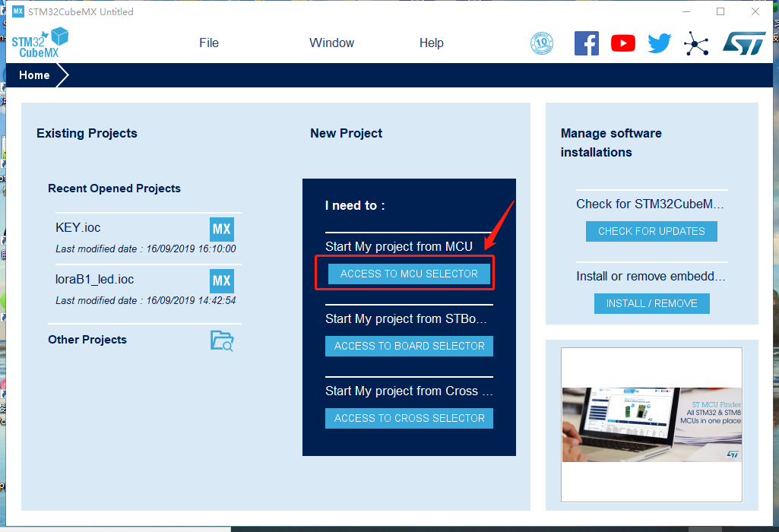Click 'Start My project from STBo...' text
The width and height of the screenshot is (779, 532).
tap(406, 319)
